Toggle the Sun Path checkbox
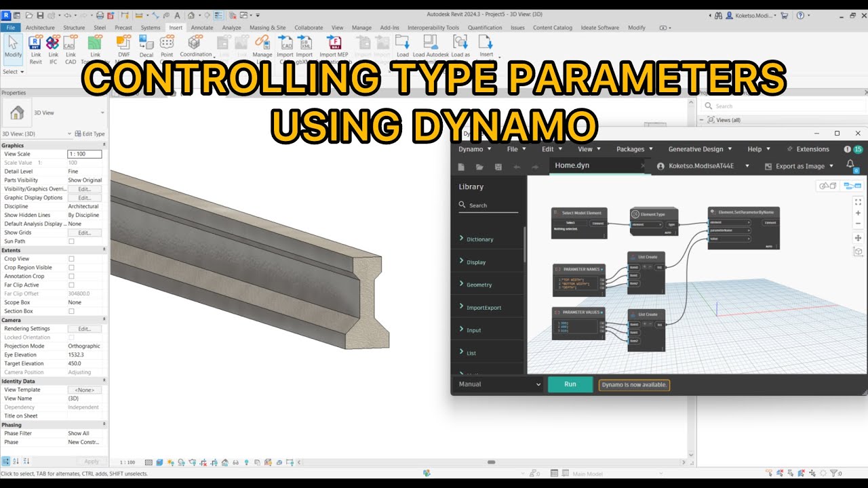 point(71,241)
